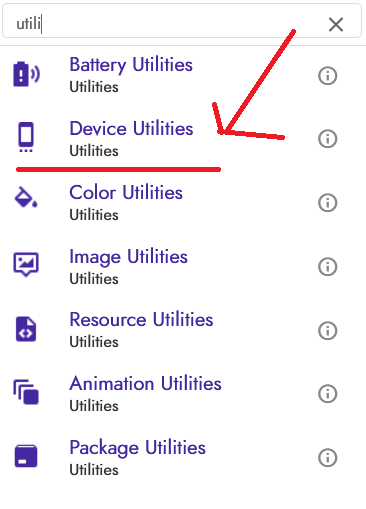Open info icon for Package Utilities
Viewport: 366px width, 509px height.
point(328,458)
